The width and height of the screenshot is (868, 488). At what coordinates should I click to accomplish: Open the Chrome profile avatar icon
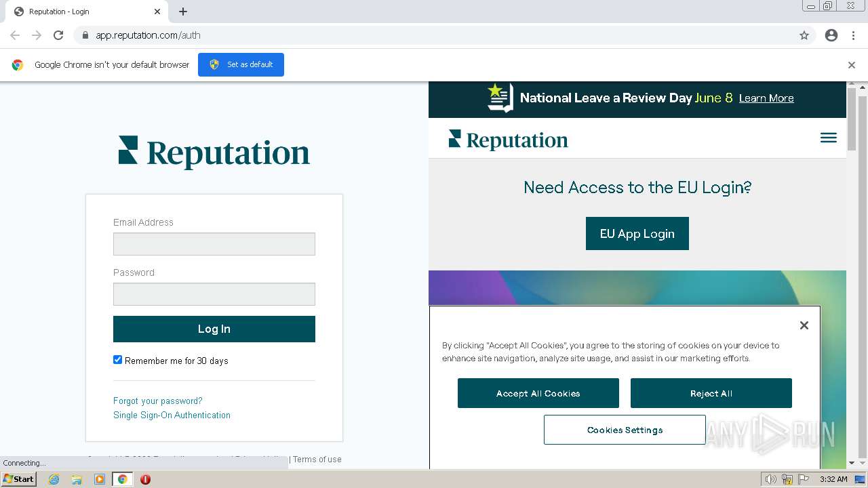click(831, 35)
